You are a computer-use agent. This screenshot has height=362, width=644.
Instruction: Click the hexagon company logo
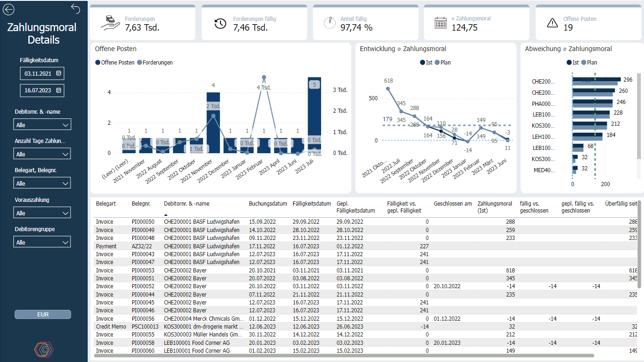pyautogui.click(x=43, y=349)
